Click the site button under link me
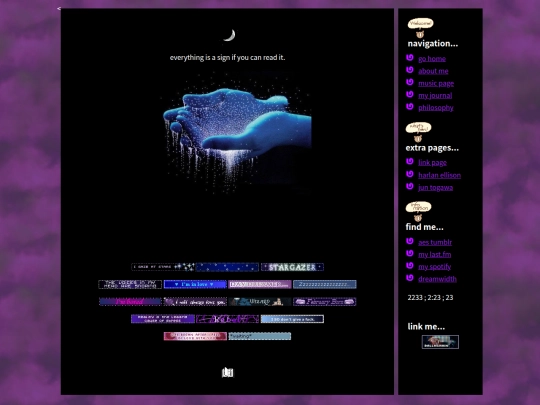The width and height of the screenshot is (540, 405). 440,342
